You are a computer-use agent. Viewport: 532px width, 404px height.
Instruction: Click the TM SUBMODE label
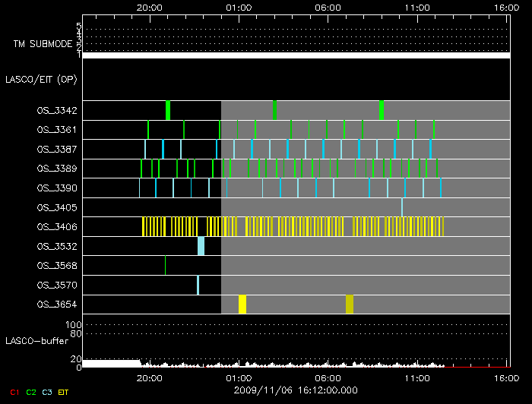(x=43, y=44)
